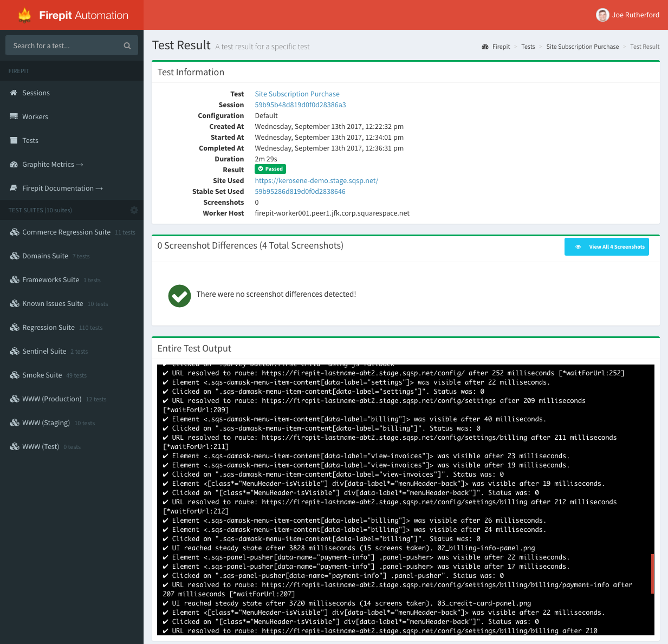Image resolution: width=668 pixels, height=644 pixels.
Task: Click the 02_billing-info-panel.png output line
Action: coord(349,548)
